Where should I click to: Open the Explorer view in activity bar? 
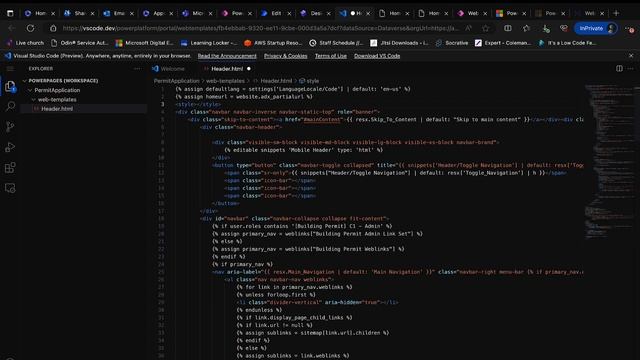10,86
